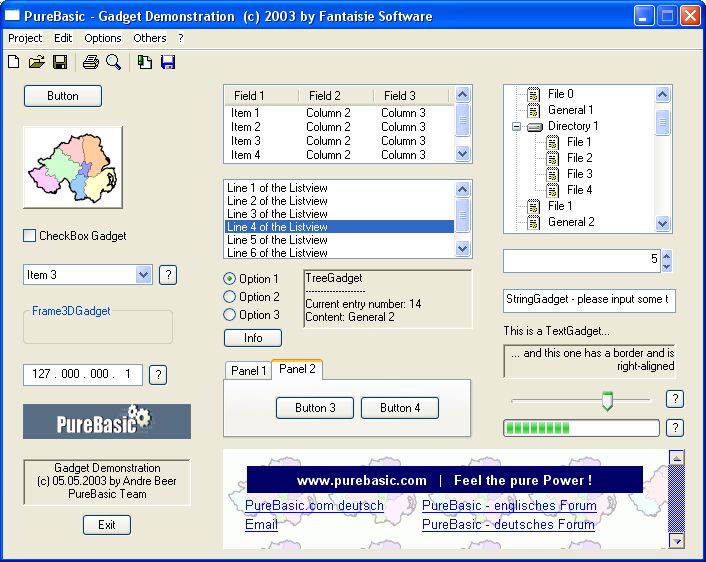The height and width of the screenshot is (562, 706).
Task: Open the Project menu
Action: click(25, 38)
